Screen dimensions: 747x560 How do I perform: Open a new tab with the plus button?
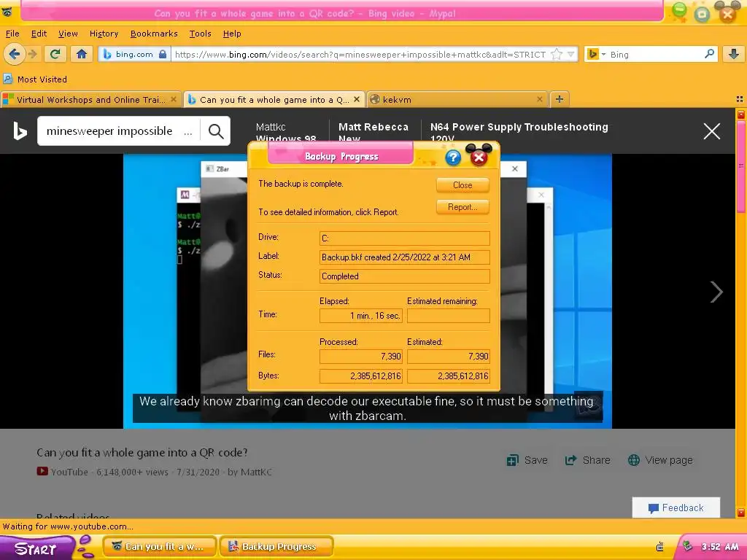click(x=560, y=99)
